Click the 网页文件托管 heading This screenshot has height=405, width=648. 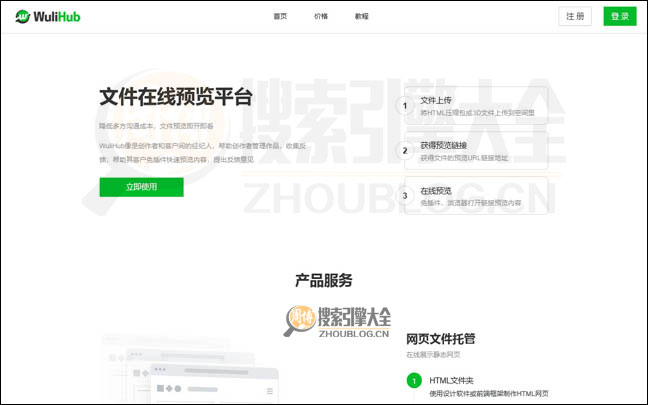click(441, 339)
